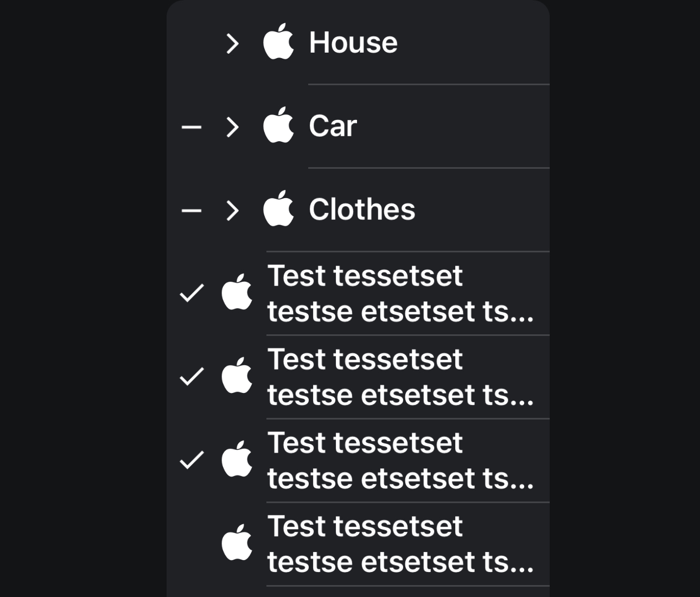Expand the Clothes group chevron
The height and width of the screenshot is (597, 700).
tap(232, 211)
